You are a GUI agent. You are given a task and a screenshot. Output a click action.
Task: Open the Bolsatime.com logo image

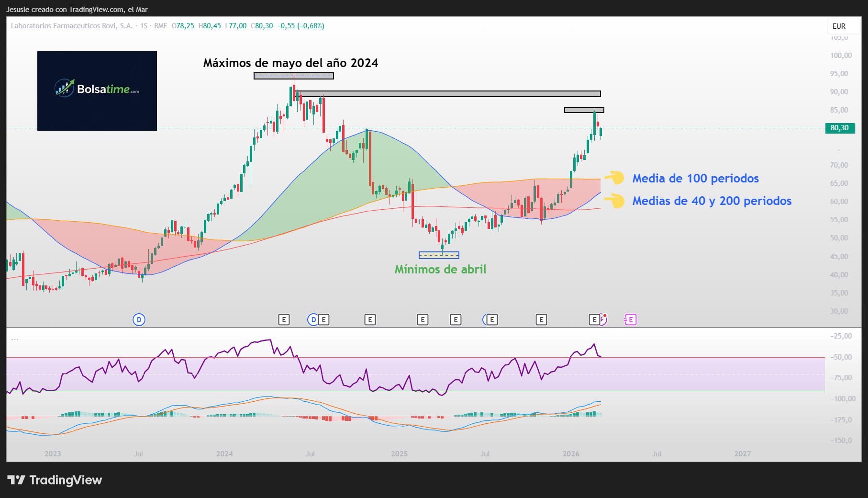pyautogui.click(x=97, y=91)
